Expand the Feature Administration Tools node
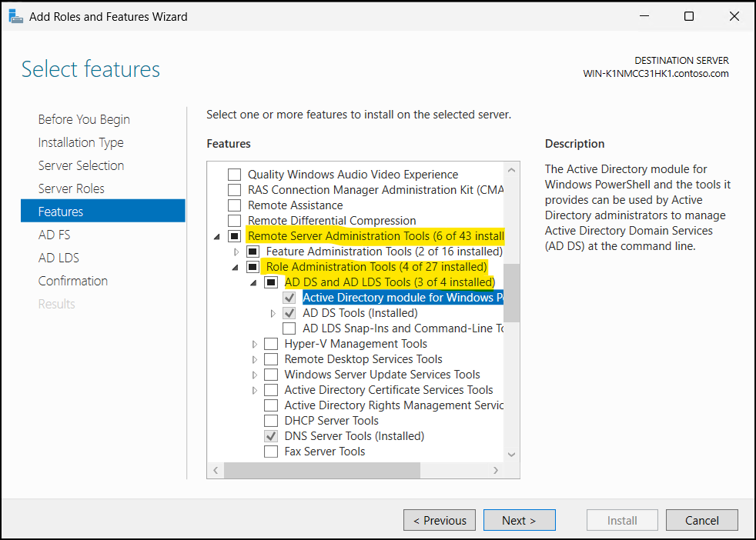Viewport: 756px width, 540px height. click(235, 251)
